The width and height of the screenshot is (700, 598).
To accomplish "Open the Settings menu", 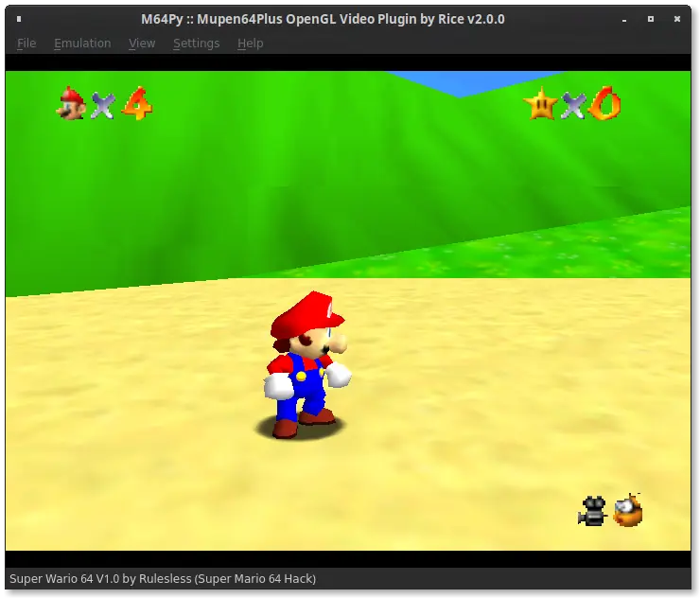I will pyautogui.click(x=196, y=44).
